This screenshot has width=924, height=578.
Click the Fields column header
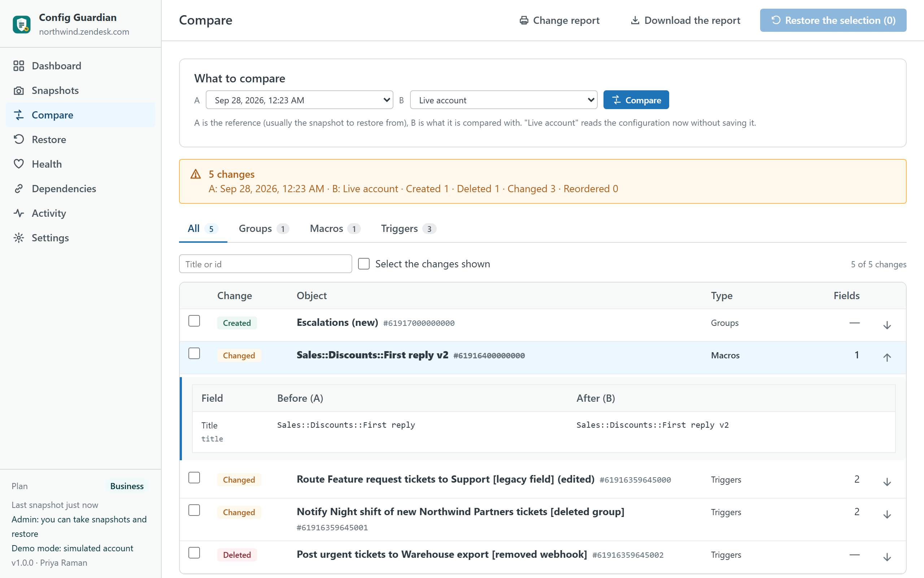click(846, 296)
